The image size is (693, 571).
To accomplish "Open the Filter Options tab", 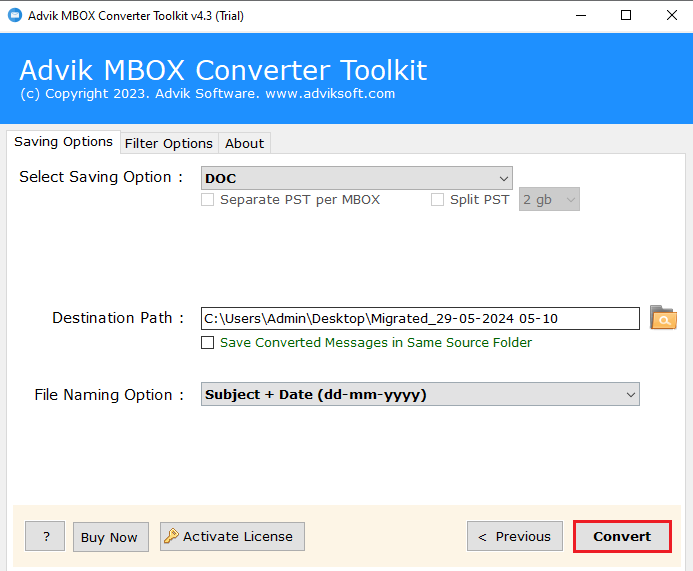I will (x=169, y=144).
